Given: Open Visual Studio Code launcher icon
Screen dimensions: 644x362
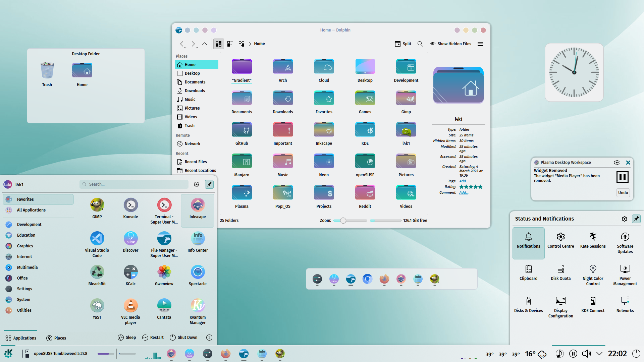Looking at the screenshot, I should click(x=97, y=244).
